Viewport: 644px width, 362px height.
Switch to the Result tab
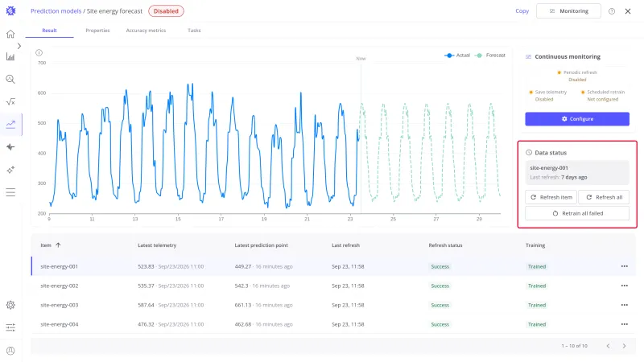(x=49, y=31)
